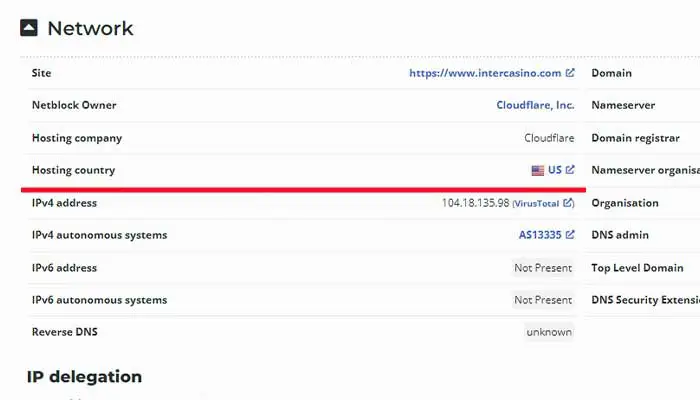
Task: Click external link icon next to US
Action: [x=570, y=170]
